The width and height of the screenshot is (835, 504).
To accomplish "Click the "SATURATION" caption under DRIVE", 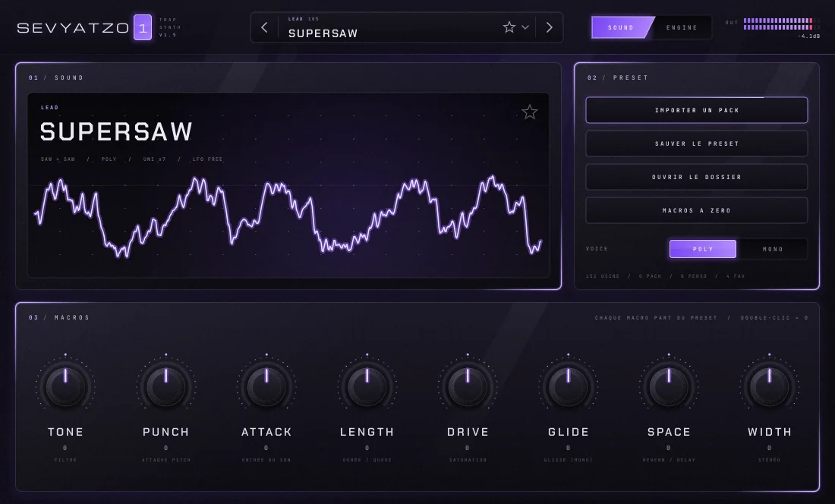I will tap(468, 460).
